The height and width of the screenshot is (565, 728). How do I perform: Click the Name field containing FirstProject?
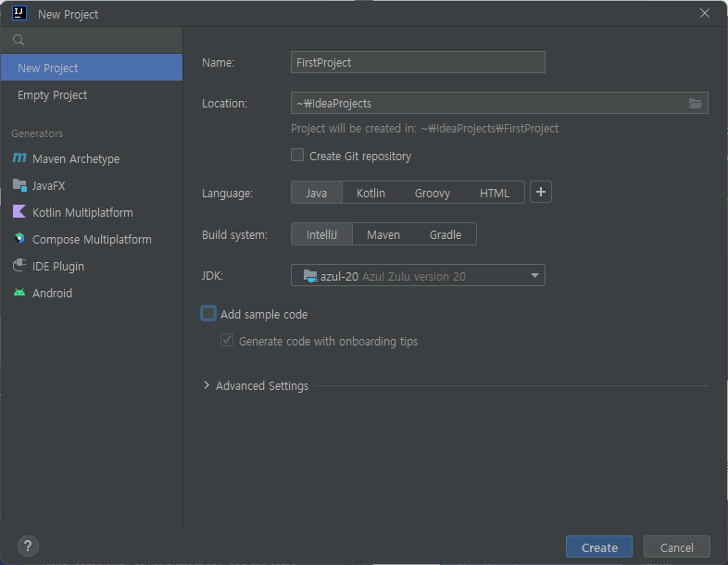click(x=418, y=62)
